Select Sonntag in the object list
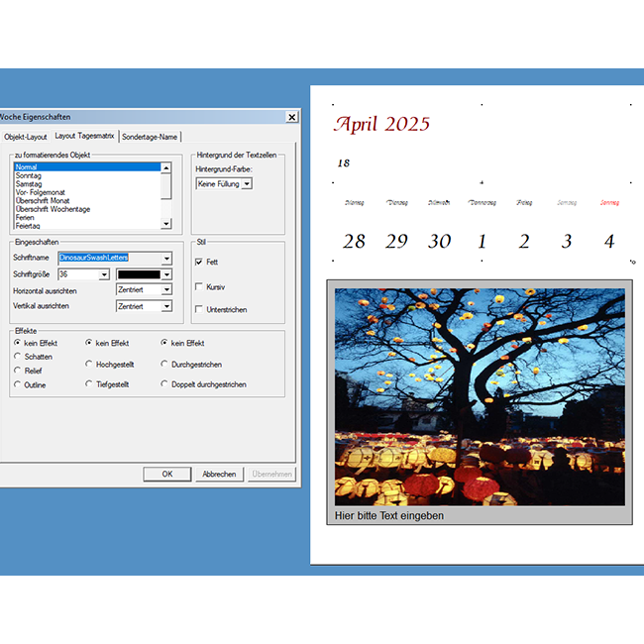The image size is (644, 644). pos(29,175)
